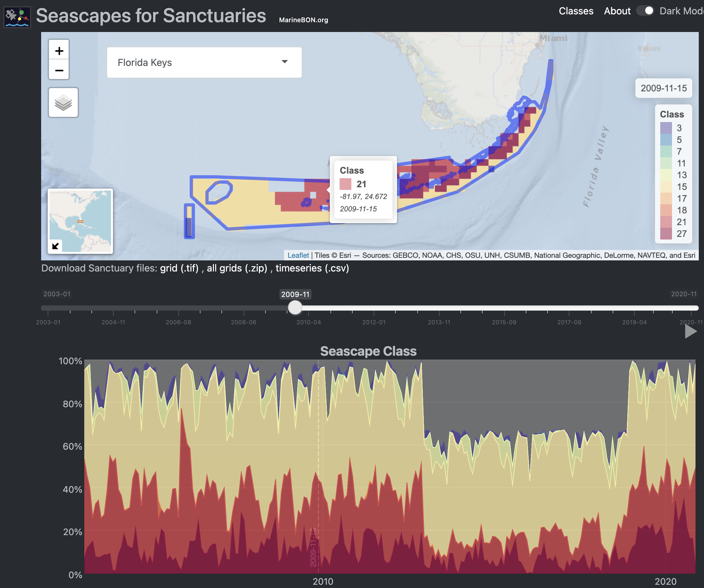Screen dimensions: 704x588
Task: Zoom in on the map
Action: click(59, 51)
